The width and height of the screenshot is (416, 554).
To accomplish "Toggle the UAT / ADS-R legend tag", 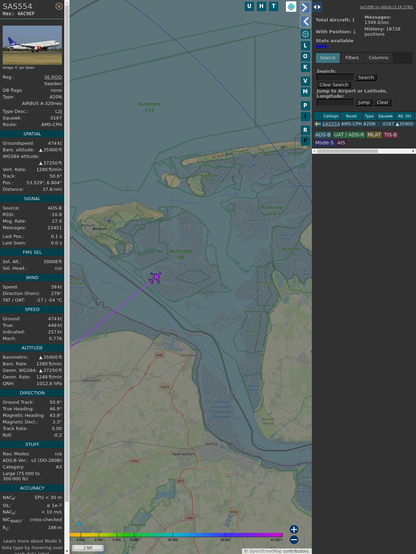I will click(x=349, y=135).
